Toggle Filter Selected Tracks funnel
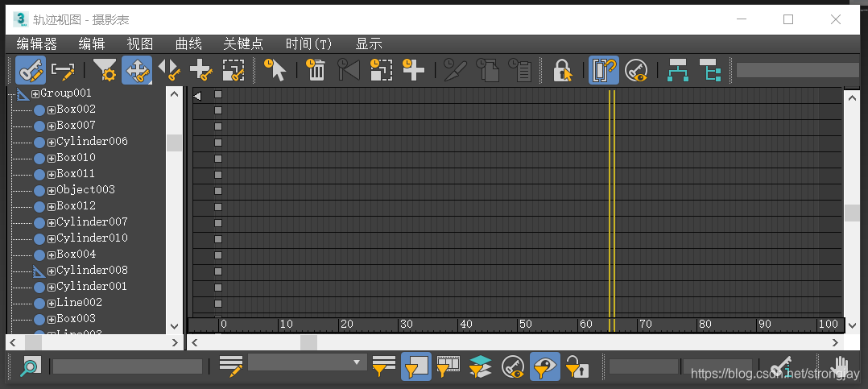 tap(383, 366)
